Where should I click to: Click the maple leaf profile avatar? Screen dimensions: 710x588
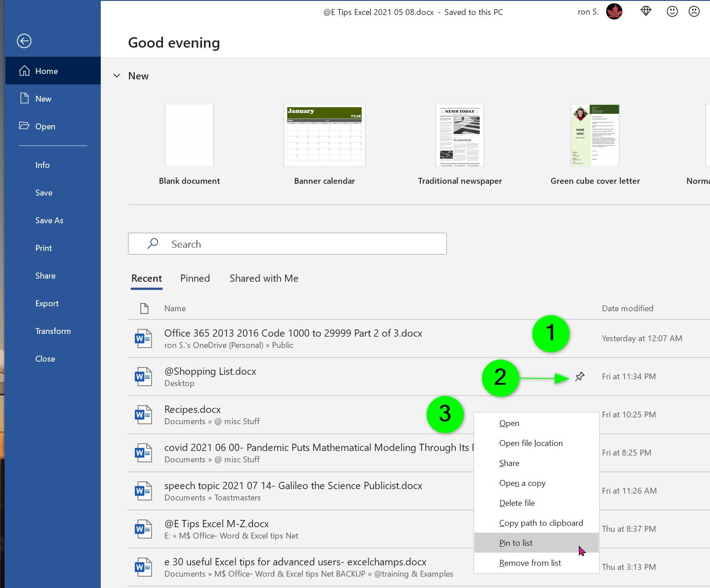pos(614,12)
